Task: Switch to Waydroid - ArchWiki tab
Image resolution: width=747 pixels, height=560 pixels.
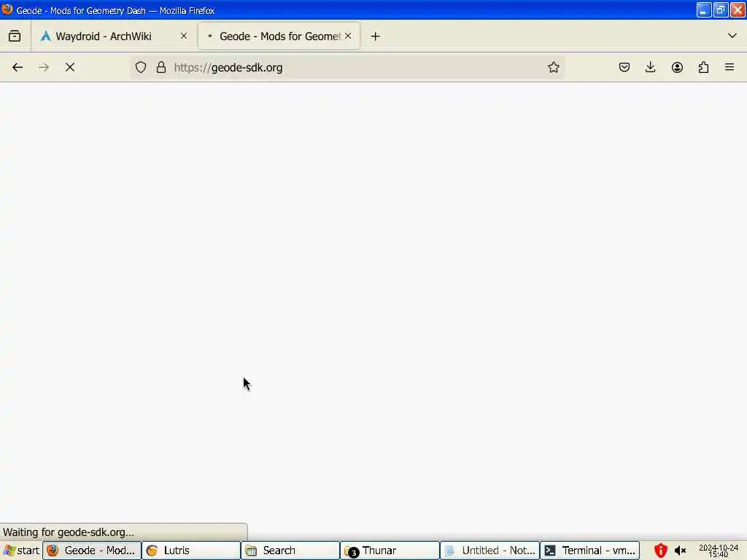Action: 113,36
